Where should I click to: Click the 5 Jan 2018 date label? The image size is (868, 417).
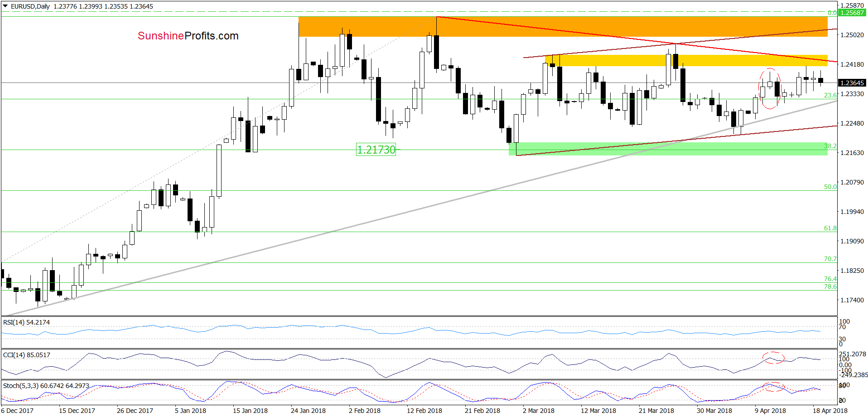(191, 411)
